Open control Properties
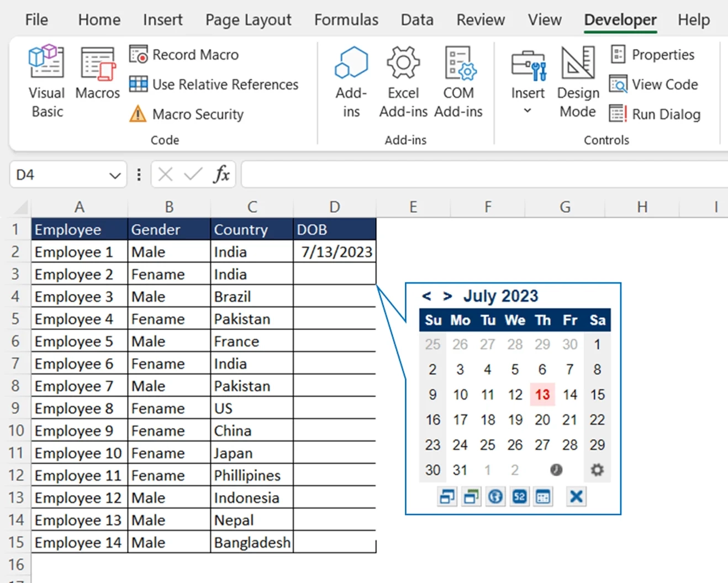The width and height of the screenshot is (728, 583). (652, 55)
